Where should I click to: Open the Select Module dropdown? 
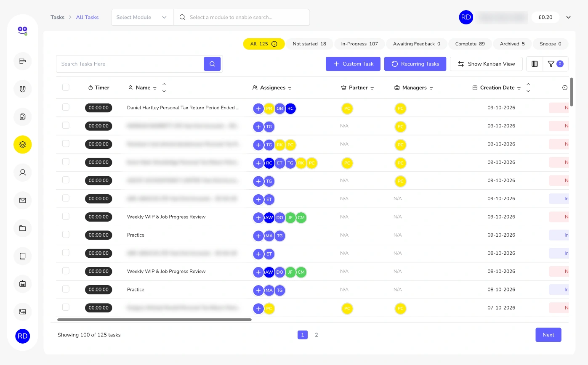(x=142, y=17)
